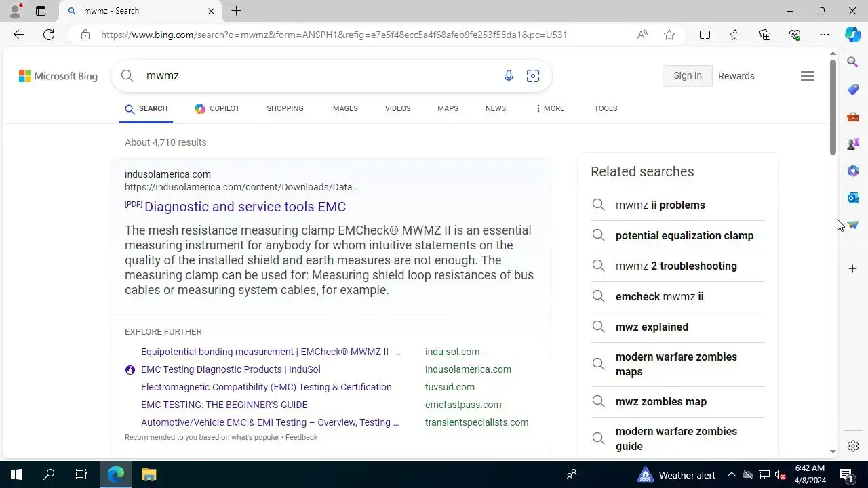Open Tools briefcase in sidebar
This screenshot has width=868, height=488.
(x=853, y=117)
